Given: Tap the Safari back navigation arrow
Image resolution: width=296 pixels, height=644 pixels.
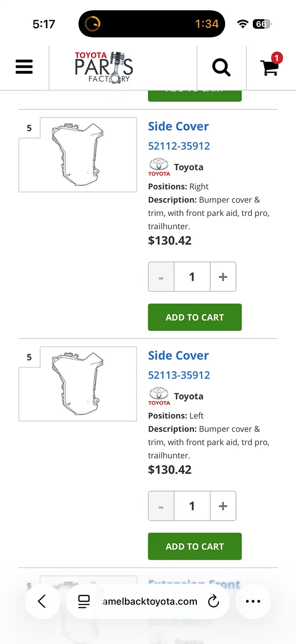Looking at the screenshot, I should (43, 601).
